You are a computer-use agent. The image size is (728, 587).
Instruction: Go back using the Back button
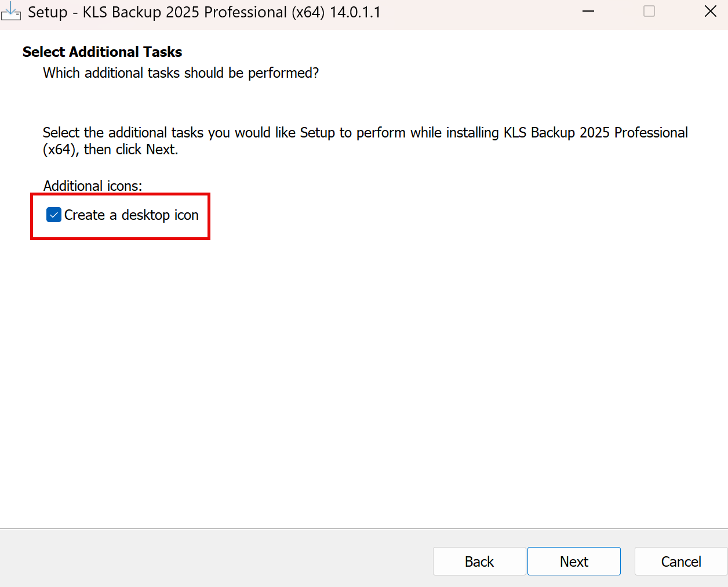coord(479,561)
